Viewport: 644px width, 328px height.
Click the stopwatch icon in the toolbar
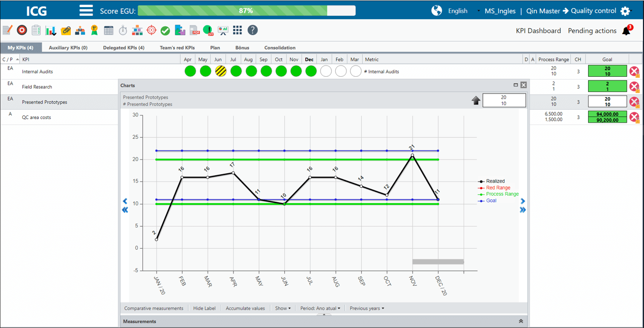[x=123, y=31]
